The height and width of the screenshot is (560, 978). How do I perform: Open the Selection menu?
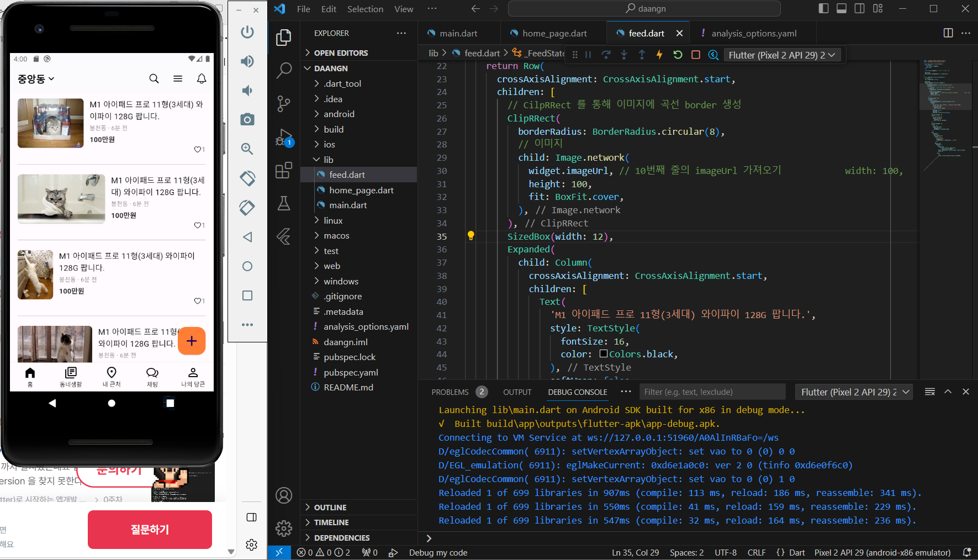point(365,9)
